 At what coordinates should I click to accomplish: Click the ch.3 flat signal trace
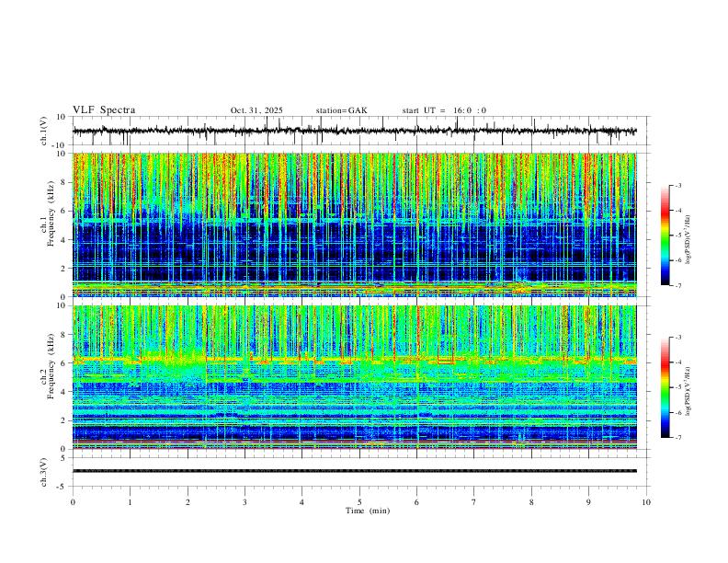point(354,471)
